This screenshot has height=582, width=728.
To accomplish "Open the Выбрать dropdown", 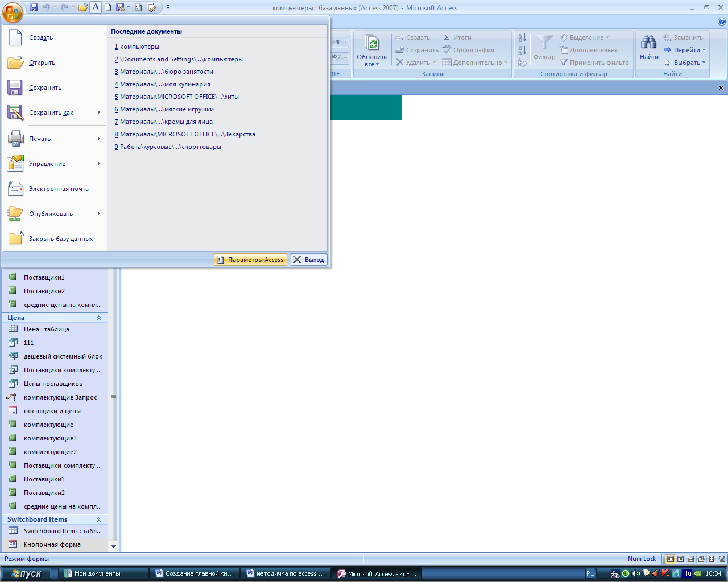I will tap(685, 63).
